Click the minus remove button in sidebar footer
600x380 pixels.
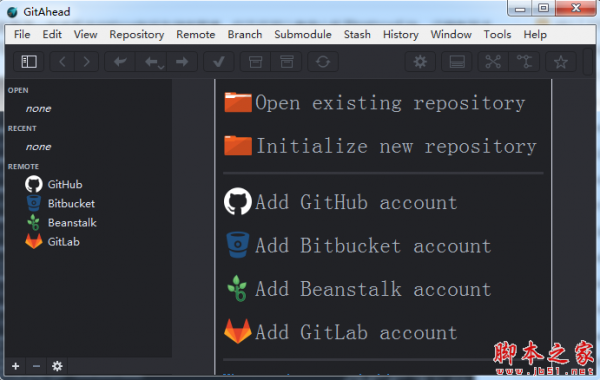click(x=36, y=366)
